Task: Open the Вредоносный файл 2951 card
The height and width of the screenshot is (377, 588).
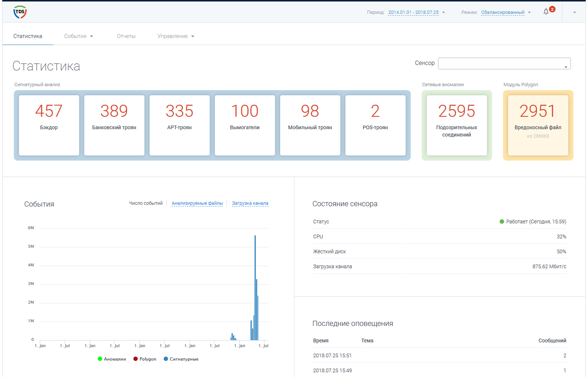Action: tap(538, 125)
